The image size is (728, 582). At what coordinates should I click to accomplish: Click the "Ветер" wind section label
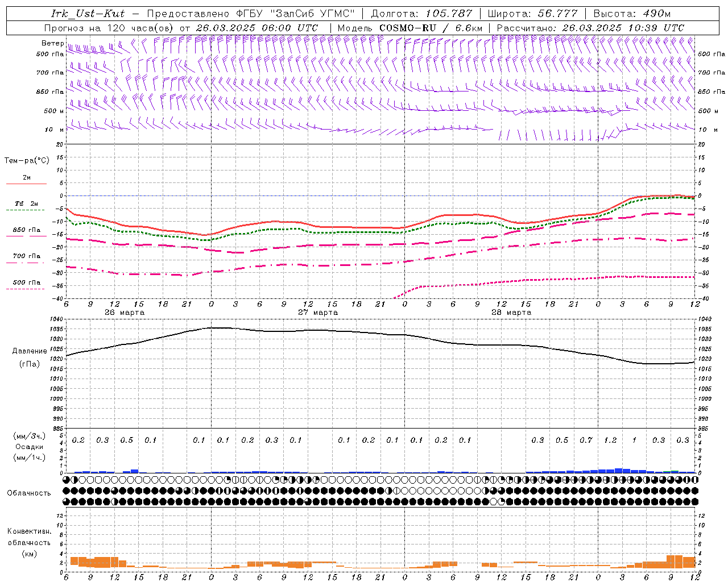52,43
